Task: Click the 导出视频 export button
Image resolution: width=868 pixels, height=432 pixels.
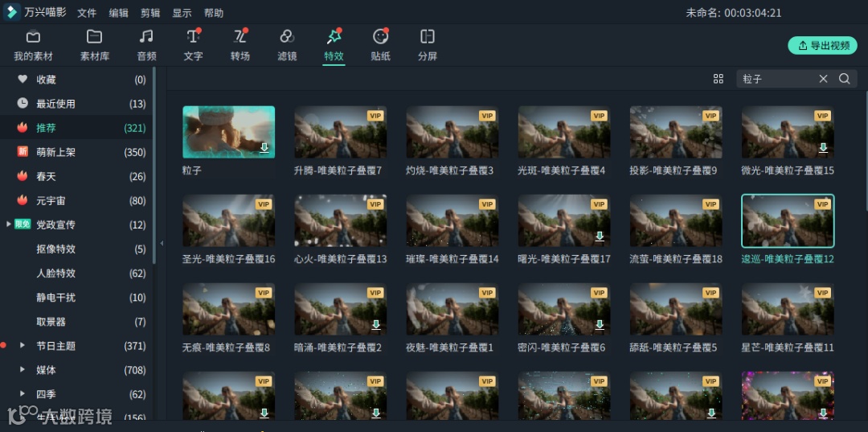Action: click(x=823, y=45)
